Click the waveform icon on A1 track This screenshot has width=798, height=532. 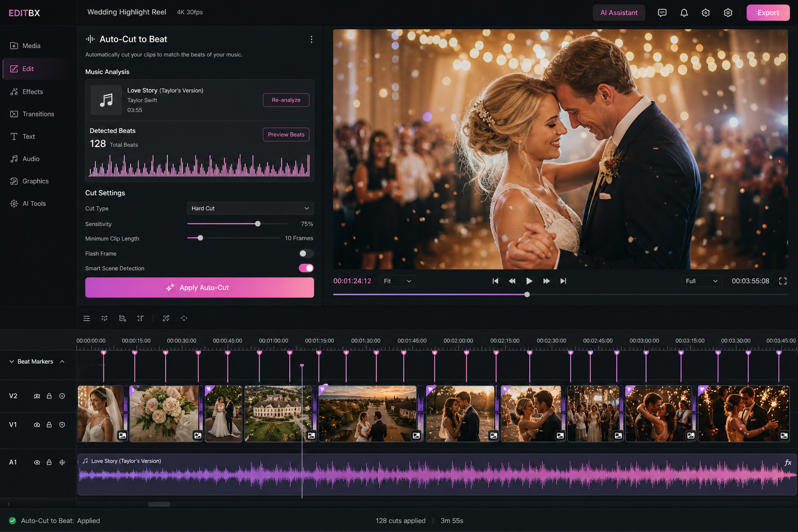[x=62, y=462]
